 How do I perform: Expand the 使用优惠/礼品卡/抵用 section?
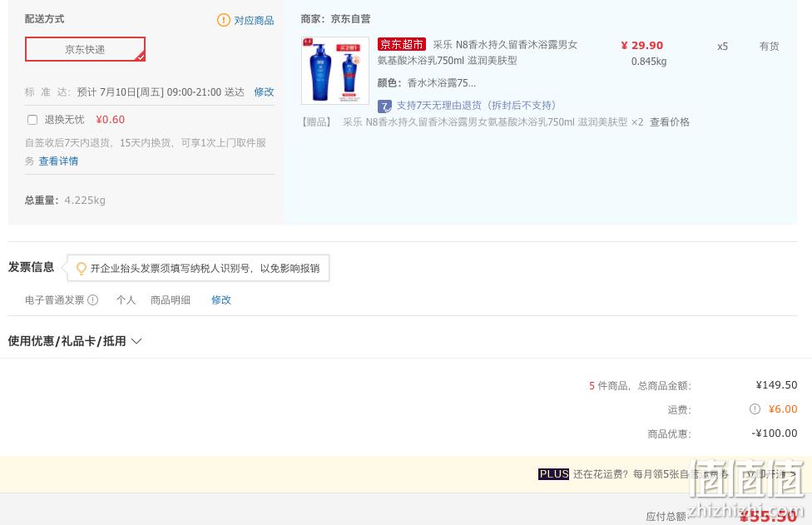pos(75,340)
